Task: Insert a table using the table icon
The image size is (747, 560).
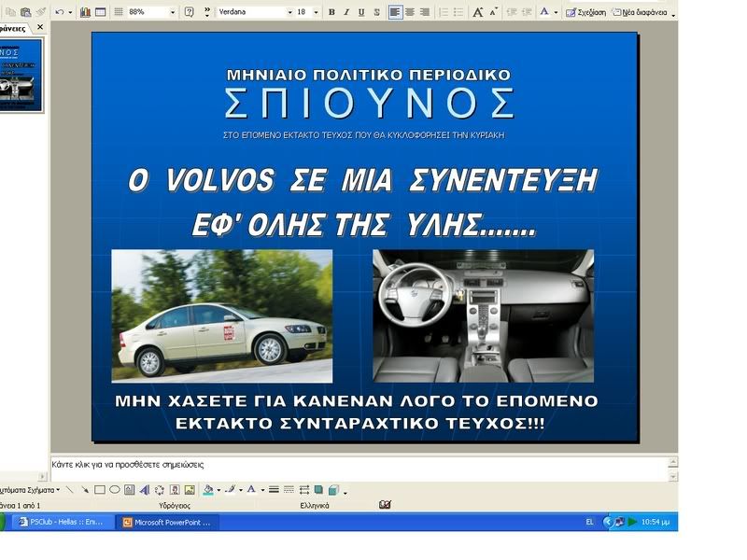Action: coord(101,12)
